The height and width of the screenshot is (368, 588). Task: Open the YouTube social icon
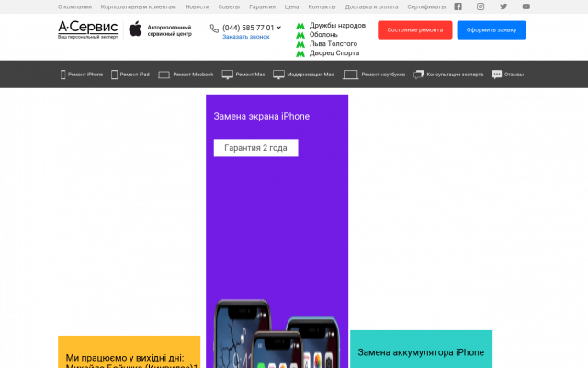pos(526,6)
